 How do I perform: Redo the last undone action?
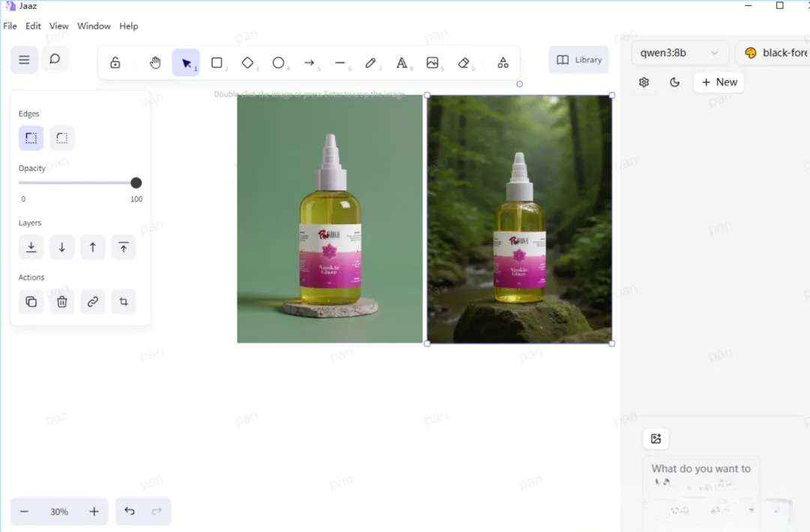coord(157,511)
